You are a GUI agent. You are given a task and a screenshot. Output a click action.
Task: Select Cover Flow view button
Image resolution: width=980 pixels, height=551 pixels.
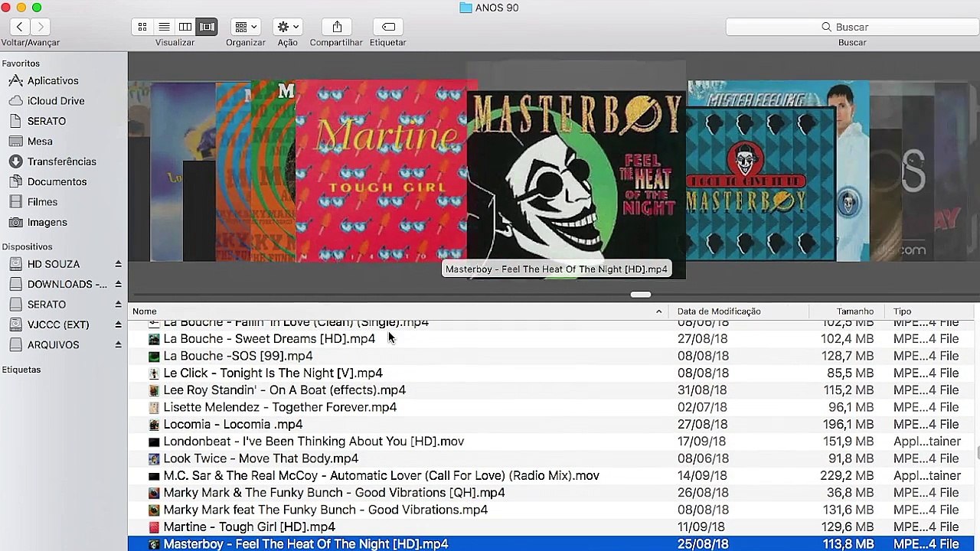tap(207, 27)
